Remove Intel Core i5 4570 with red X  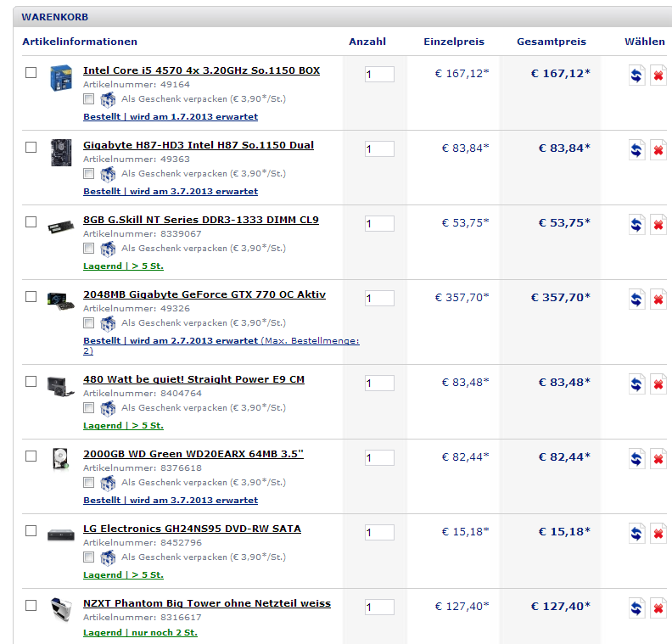coord(658,76)
